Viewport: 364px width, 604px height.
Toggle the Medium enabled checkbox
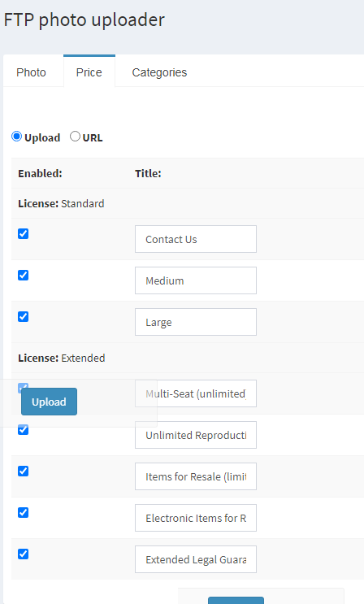click(23, 275)
